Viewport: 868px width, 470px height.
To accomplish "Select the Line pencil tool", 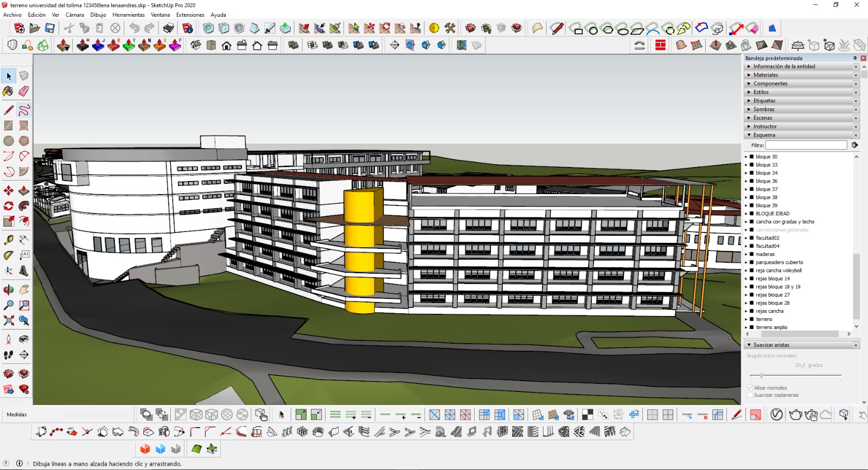I will [x=9, y=110].
